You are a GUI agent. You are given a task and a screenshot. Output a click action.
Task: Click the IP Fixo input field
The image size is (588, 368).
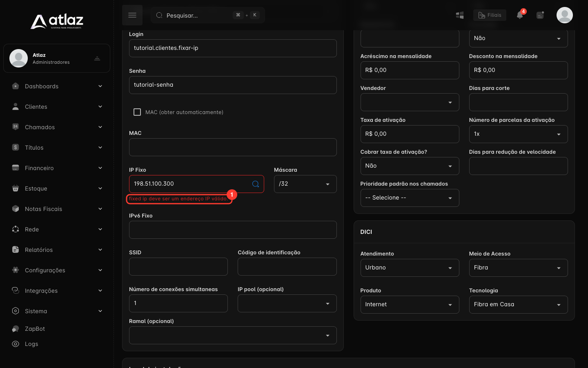(196, 184)
